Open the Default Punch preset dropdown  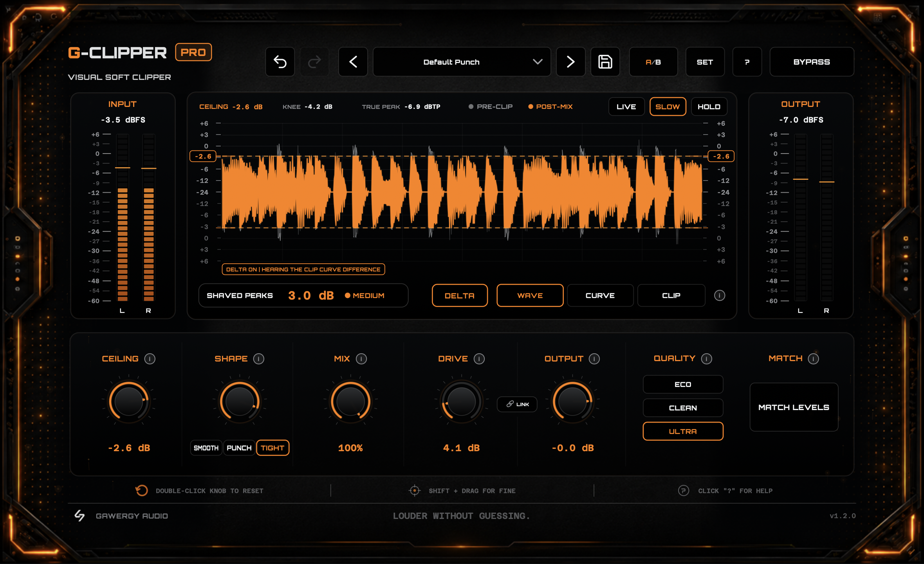[x=462, y=62]
